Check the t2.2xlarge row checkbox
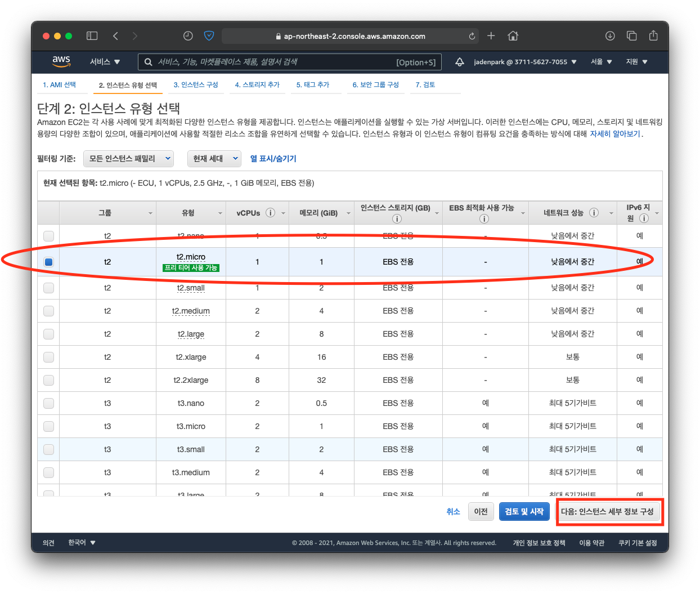The height and width of the screenshot is (594, 700). pyautogui.click(x=49, y=380)
